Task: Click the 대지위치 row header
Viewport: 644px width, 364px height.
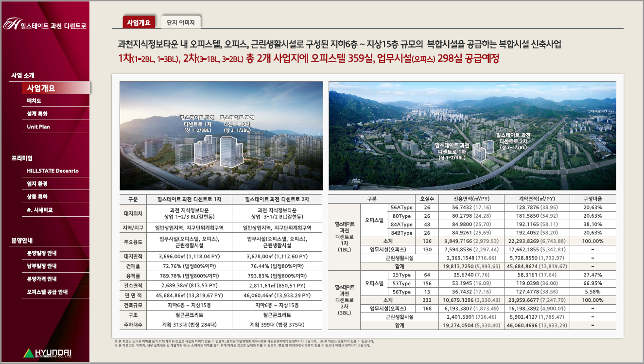Action: pyautogui.click(x=133, y=213)
